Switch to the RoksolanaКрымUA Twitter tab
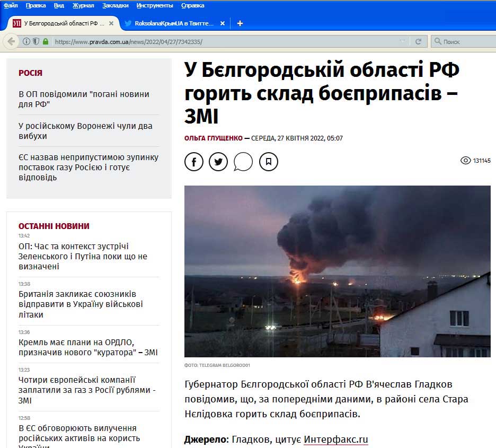The image size is (496, 448). click(x=174, y=23)
